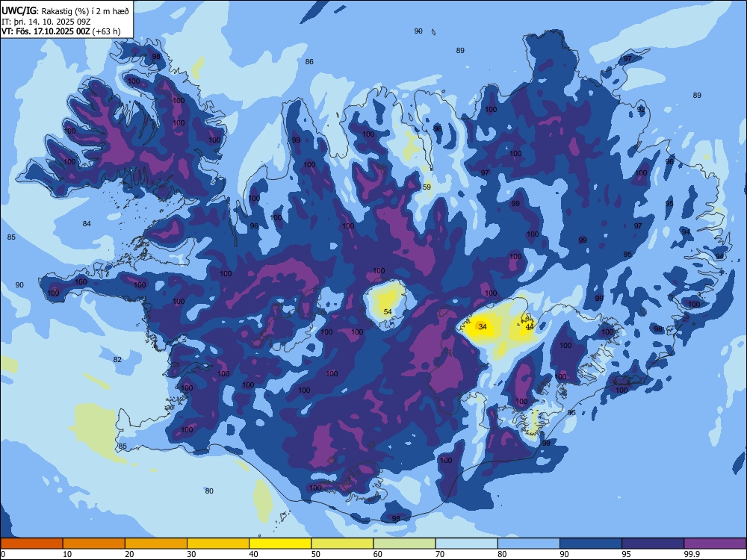Image resolution: width=747 pixels, height=560 pixels.
Task: Click the map humidity value "34"
Action: click(x=483, y=327)
